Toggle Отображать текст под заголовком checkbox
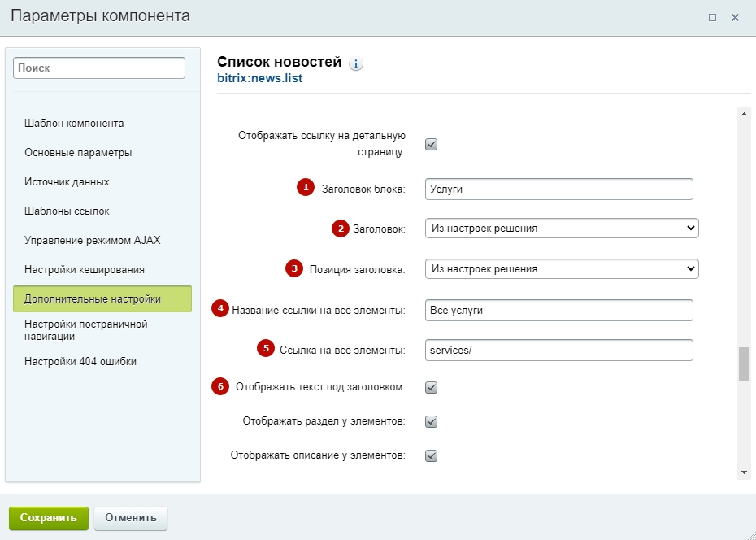 point(431,387)
